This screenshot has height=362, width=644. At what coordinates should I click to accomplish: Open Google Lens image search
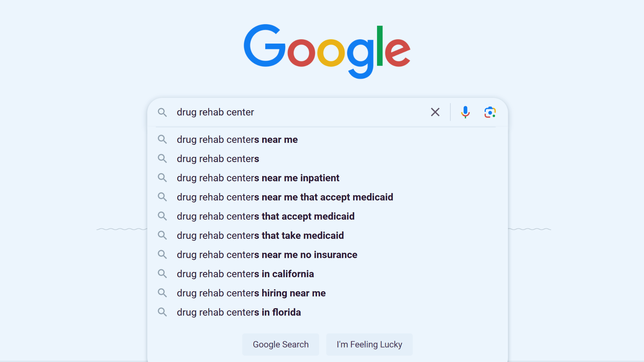490,112
